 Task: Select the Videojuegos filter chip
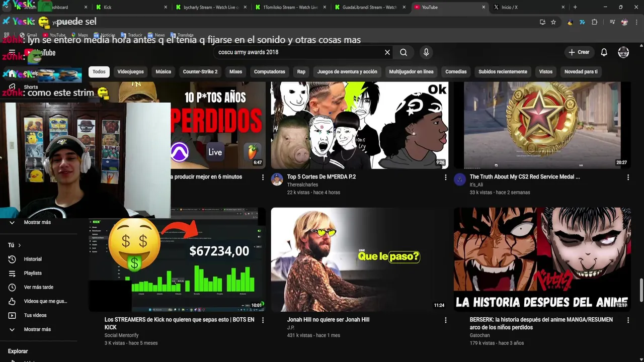[130, 72]
